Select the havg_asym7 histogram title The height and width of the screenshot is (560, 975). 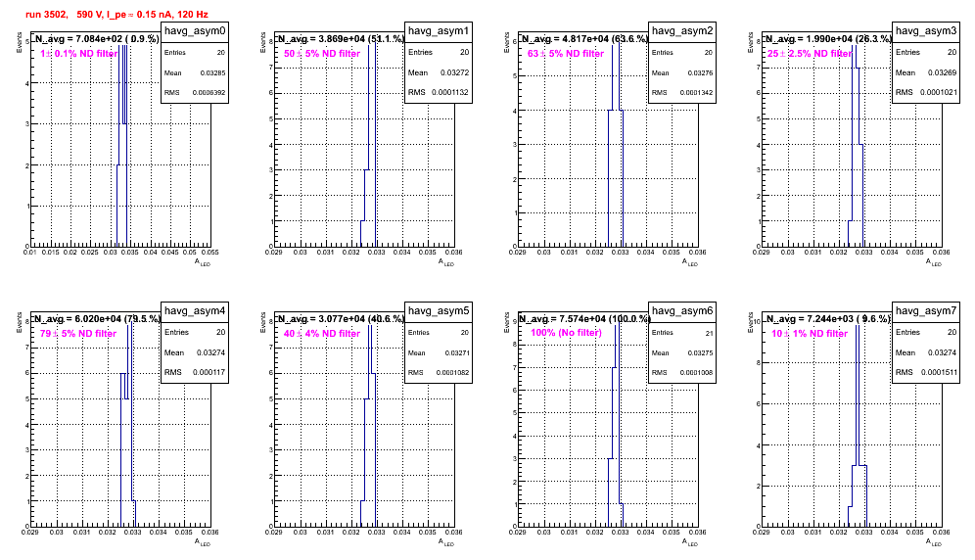pos(926,311)
